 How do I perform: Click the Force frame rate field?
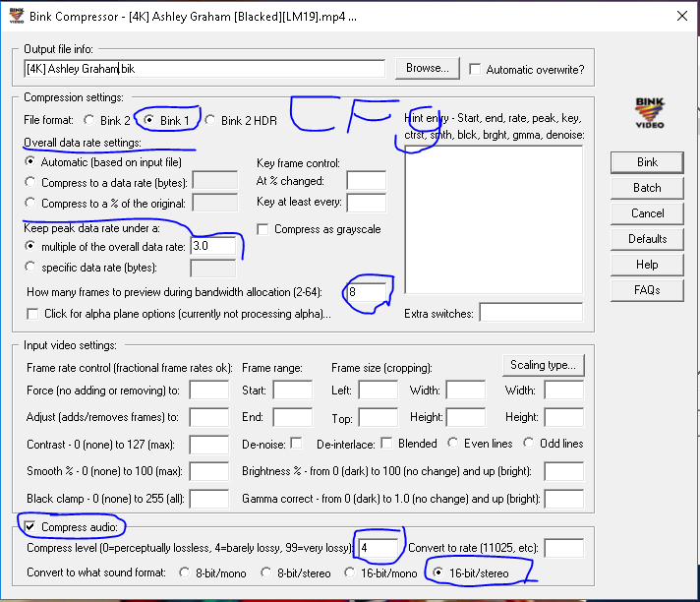tap(209, 390)
